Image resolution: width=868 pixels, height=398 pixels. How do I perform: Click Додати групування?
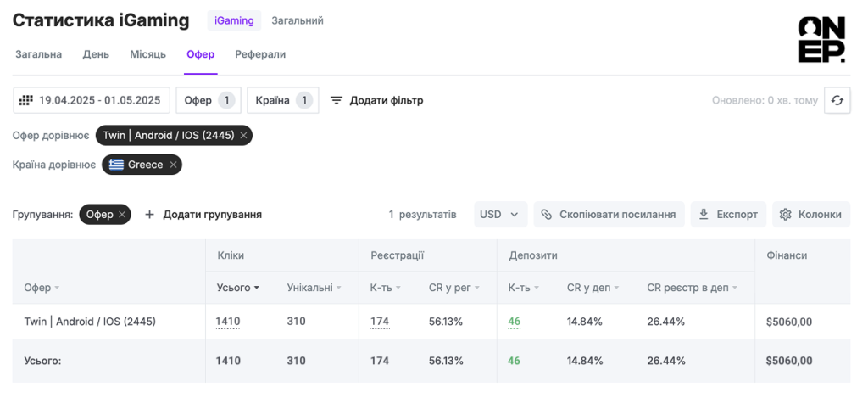coord(203,215)
